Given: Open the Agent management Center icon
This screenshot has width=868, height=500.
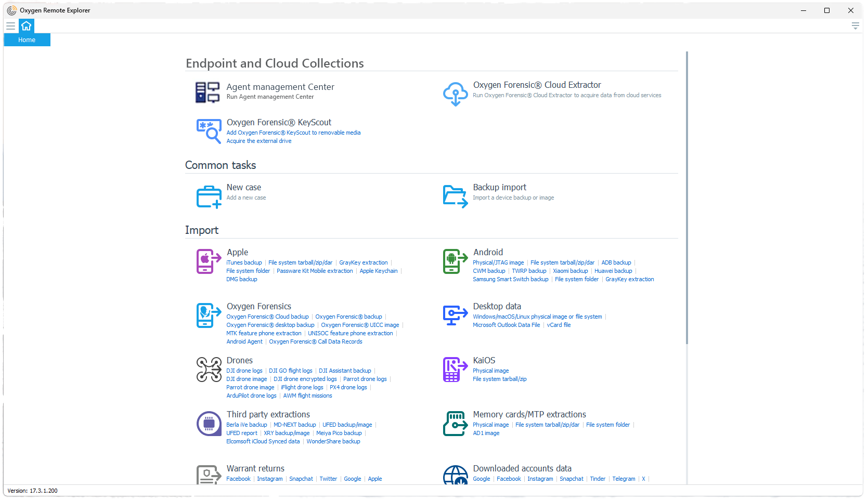Looking at the screenshot, I should [x=207, y=93].
